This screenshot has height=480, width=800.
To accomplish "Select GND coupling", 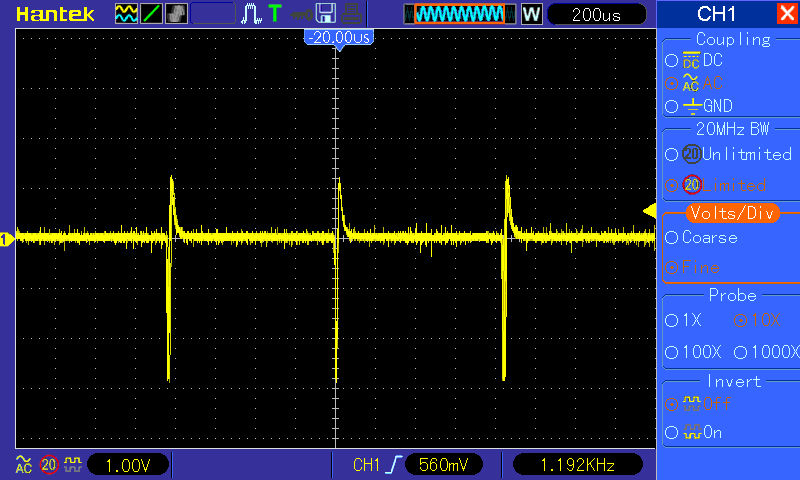I will [699, 106].
